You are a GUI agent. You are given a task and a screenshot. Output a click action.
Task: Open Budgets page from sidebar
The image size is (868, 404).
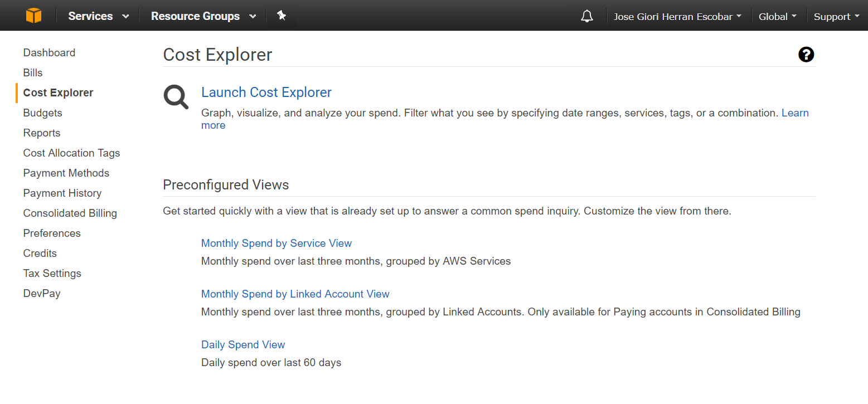click(42, 113)
